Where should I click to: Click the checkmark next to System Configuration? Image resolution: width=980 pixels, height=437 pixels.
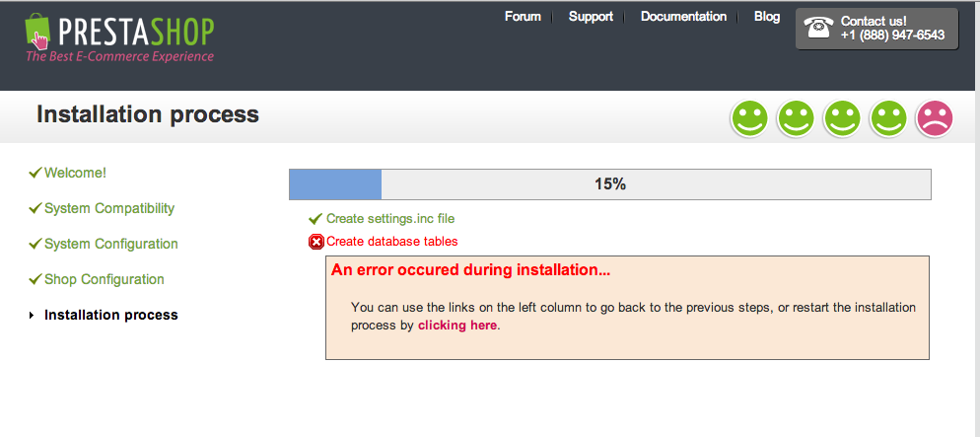coord(35,244)
